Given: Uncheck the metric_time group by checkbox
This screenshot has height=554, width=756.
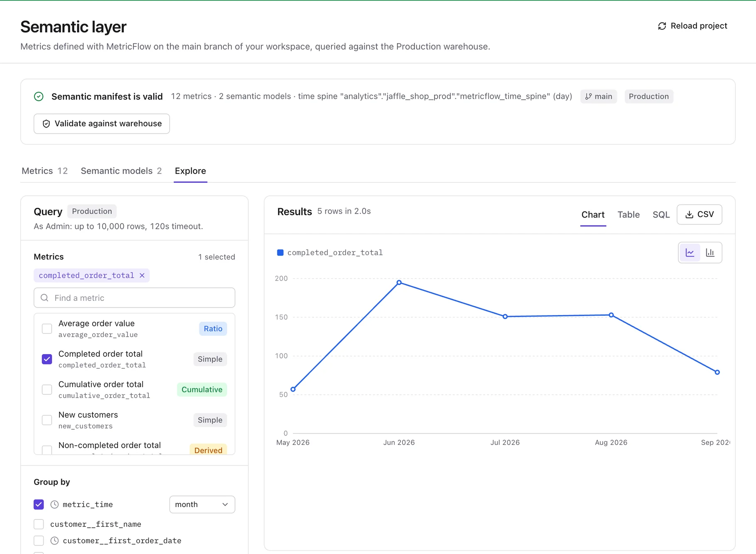Looking at the screenshot, I should [39, 505].
